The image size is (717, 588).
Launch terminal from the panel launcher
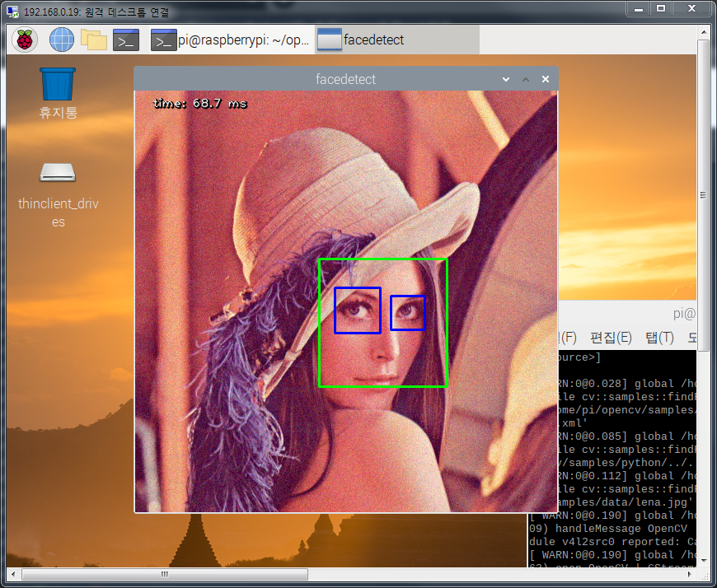click(126, 40)
